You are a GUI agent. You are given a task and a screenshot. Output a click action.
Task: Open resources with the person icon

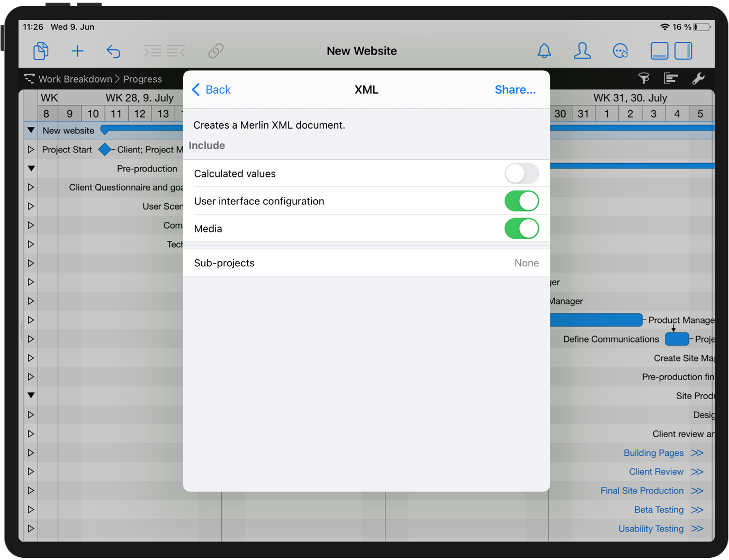582,51
